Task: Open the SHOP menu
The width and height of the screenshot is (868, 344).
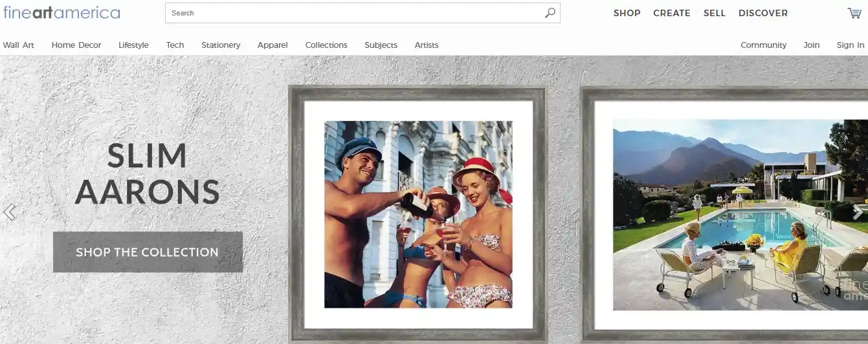Action: pos(627,13)
